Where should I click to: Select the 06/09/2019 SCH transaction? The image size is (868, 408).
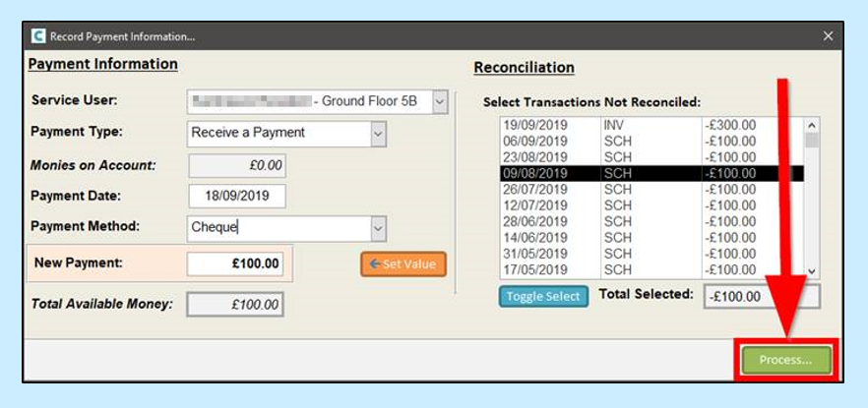coord(651,142)
